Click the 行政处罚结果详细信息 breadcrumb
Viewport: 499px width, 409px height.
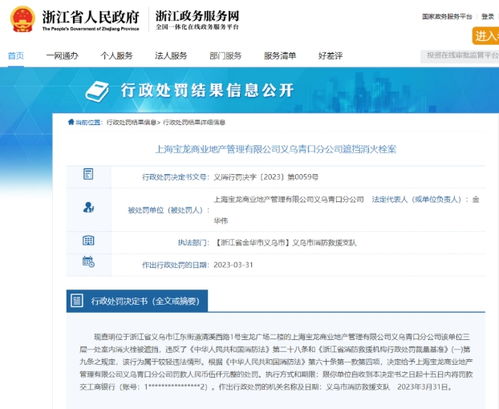point(194,122)
